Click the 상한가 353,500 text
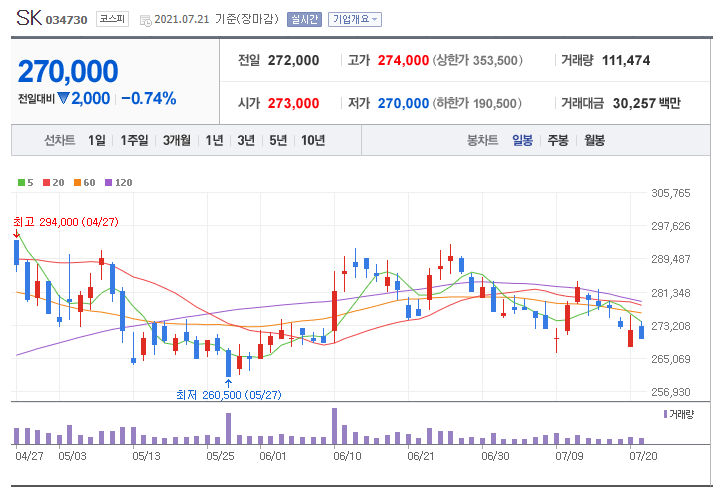Screen dimensions: 713x487 coord(477,60)
